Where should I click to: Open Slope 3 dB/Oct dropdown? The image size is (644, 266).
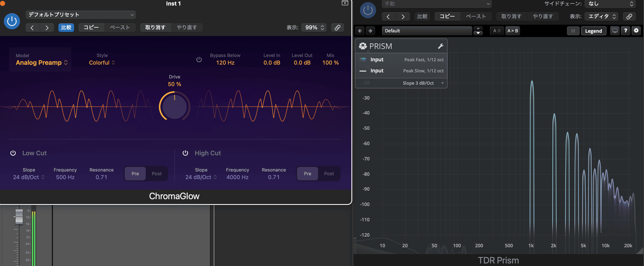(x=423, y=83)
